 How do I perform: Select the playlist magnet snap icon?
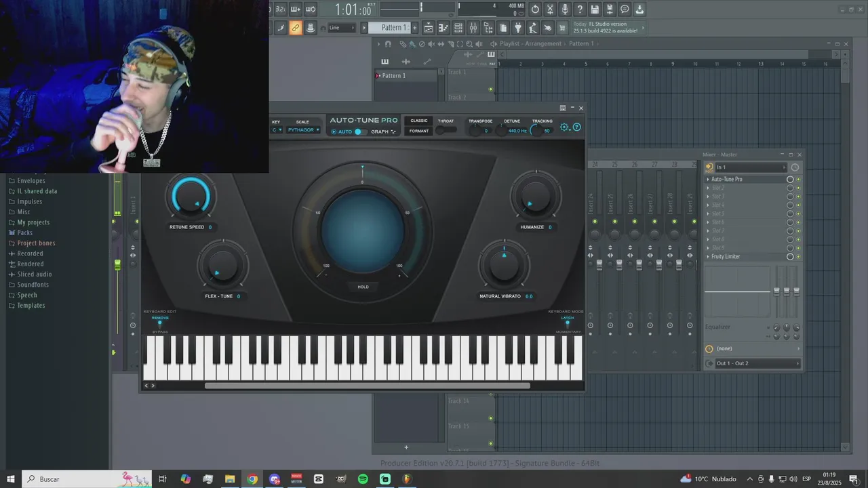(388, 44)
